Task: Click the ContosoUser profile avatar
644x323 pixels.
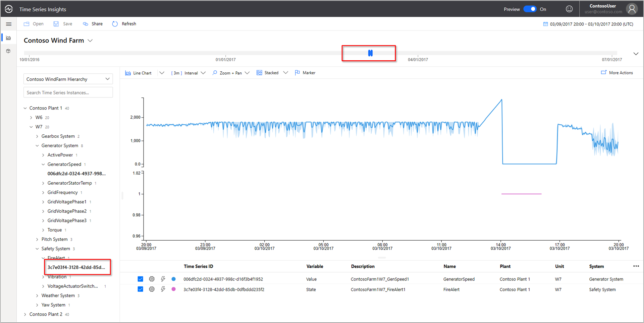Action: (632, 9)
